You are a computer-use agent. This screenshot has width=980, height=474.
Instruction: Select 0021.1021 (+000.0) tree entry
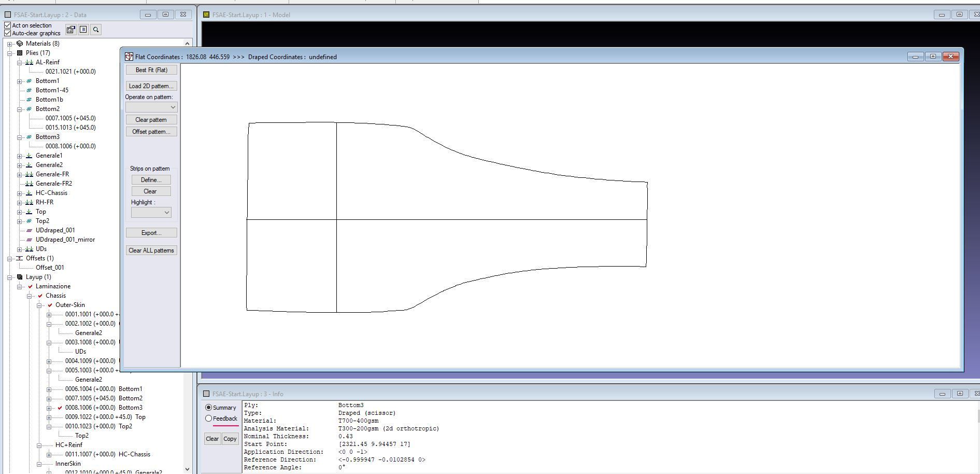click(70, 72)
